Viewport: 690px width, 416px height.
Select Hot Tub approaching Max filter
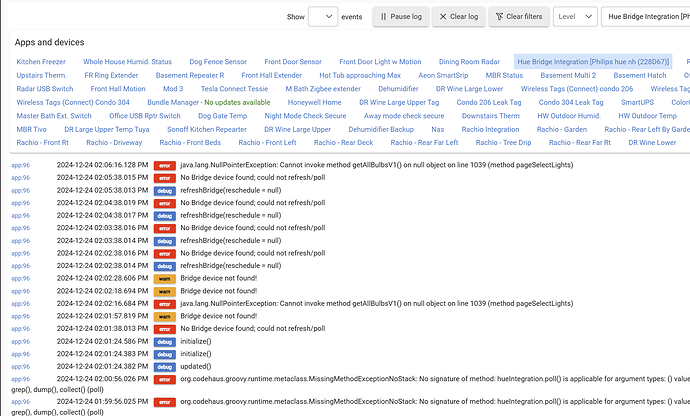(x=360, y=76)
